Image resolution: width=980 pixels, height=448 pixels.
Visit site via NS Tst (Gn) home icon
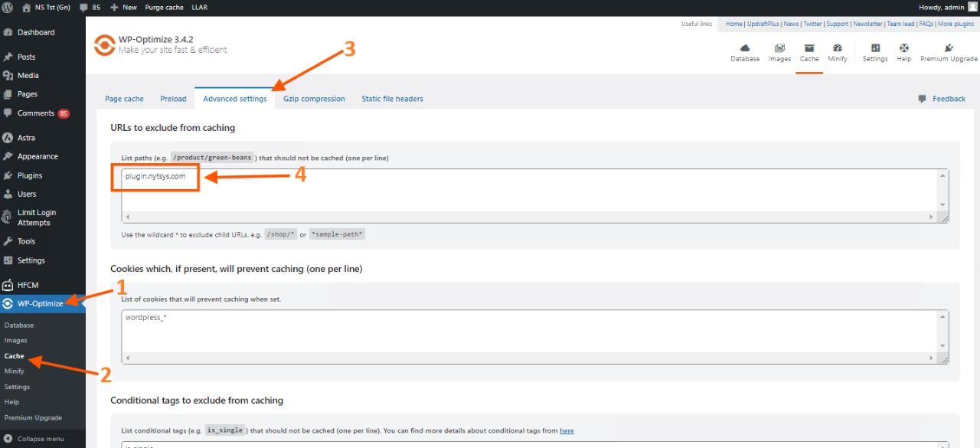(27, 7)
